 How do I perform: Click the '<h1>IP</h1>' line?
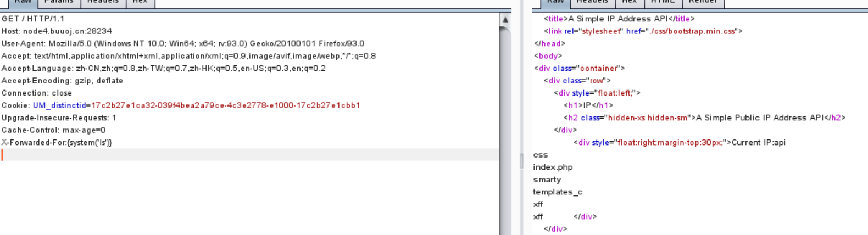588,105
